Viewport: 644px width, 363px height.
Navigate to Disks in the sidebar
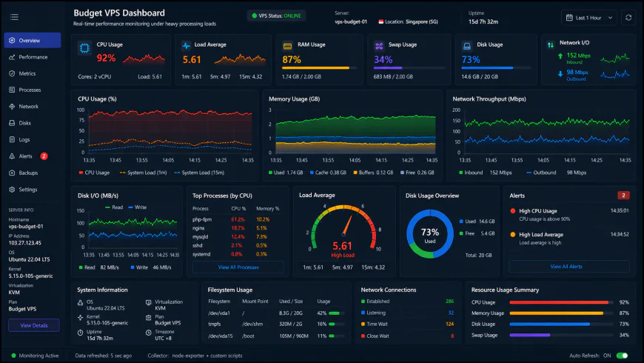(33, 123)
